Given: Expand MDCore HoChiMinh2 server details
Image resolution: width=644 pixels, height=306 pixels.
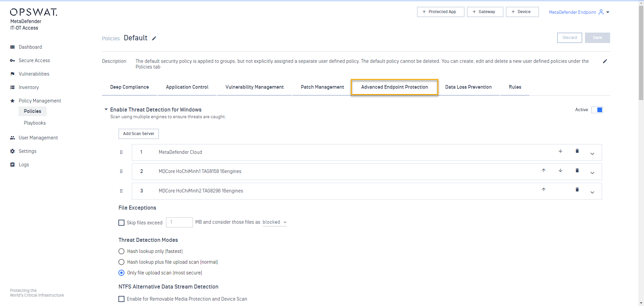Looking at the screenshot, I should pyautogui.click(x=592, y=192).
